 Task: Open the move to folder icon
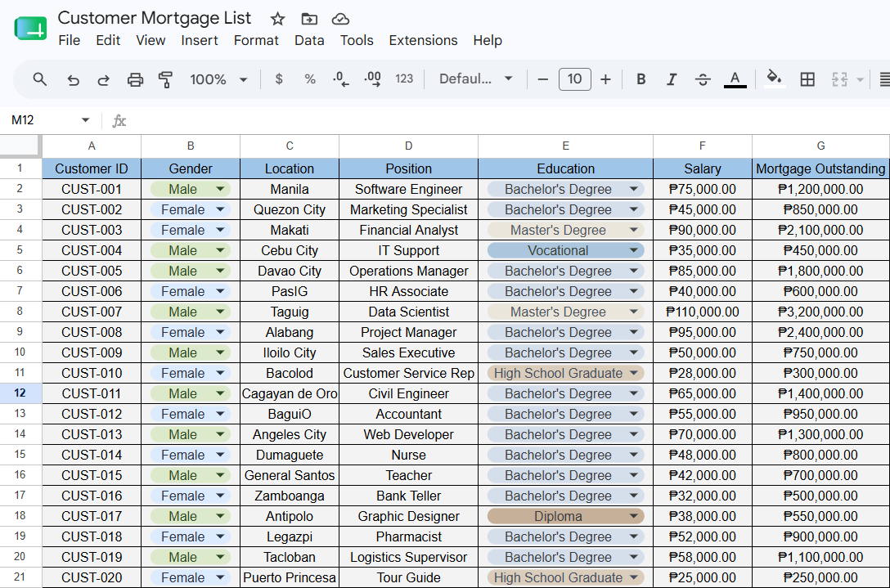pos(309,20)
